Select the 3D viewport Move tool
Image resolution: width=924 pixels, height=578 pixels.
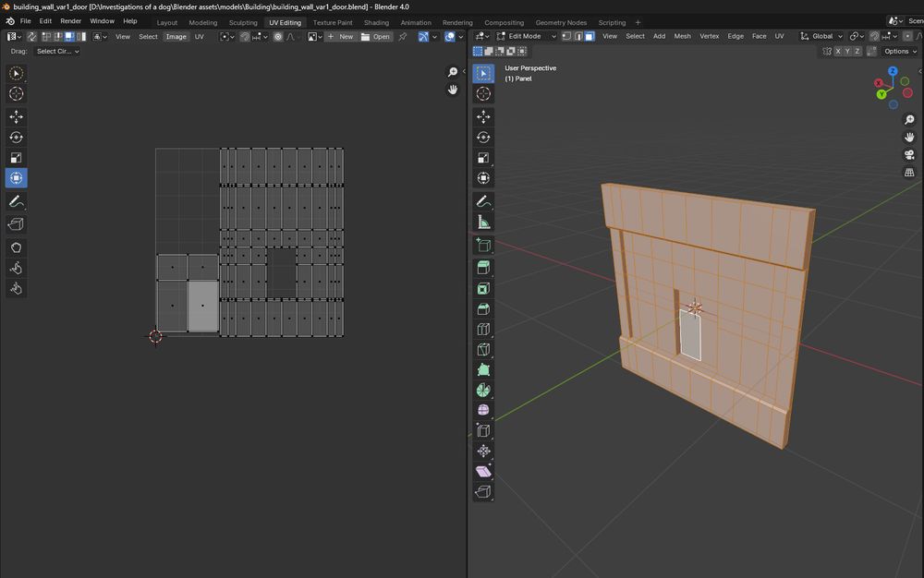click(483, 117)
